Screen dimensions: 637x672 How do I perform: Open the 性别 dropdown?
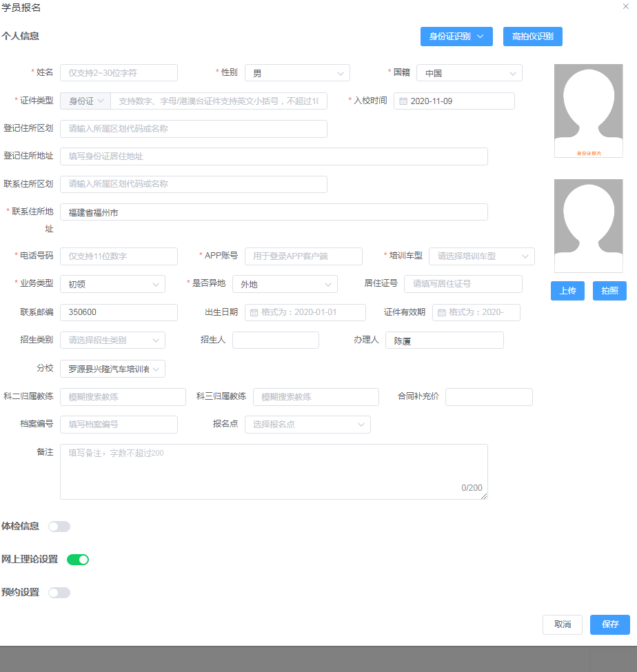click(x=296, y=72)
